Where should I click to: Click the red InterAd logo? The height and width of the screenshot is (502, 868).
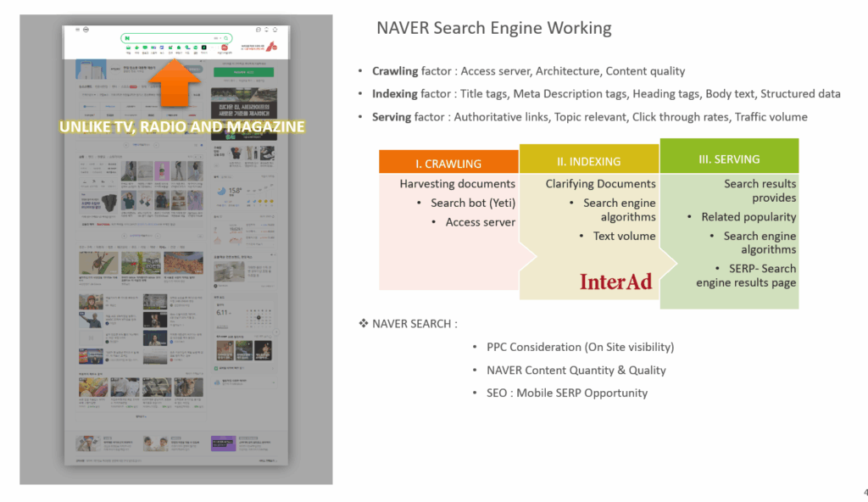[x=615, y=282]
